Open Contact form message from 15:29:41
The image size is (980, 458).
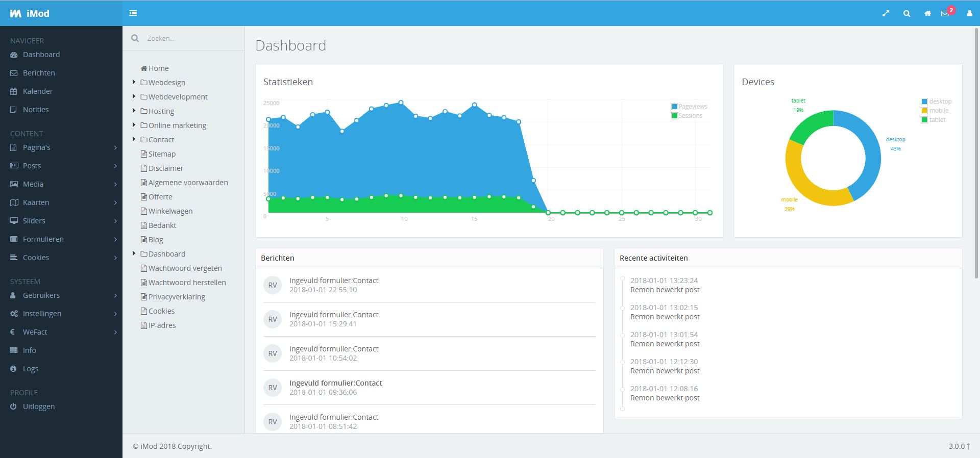pos(429,319)
